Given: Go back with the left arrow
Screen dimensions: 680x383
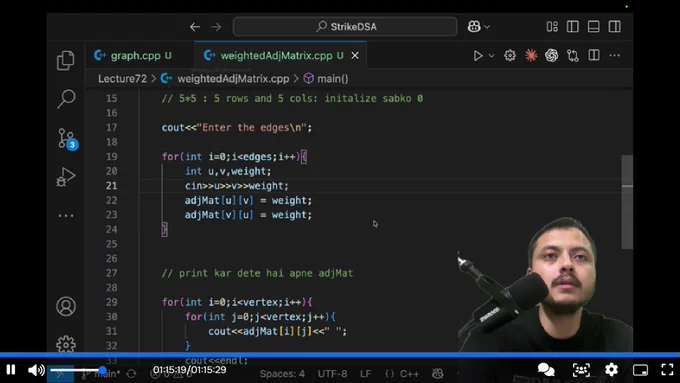Looking at the screenshot, I should pyautogui.click(x=195, y=27).
